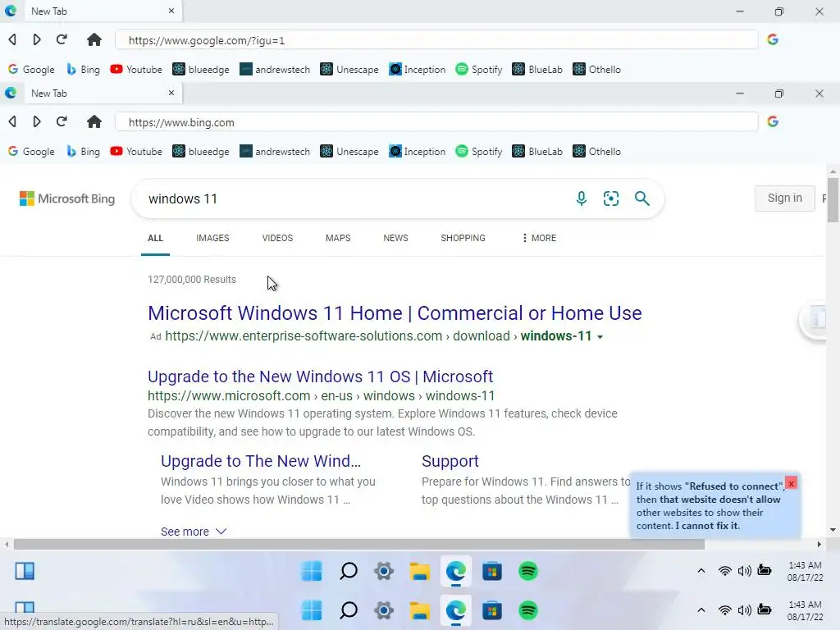Open Microsoft Store on upper taskbar
This screenshot has height=630, width=840.
pos(492,571)
